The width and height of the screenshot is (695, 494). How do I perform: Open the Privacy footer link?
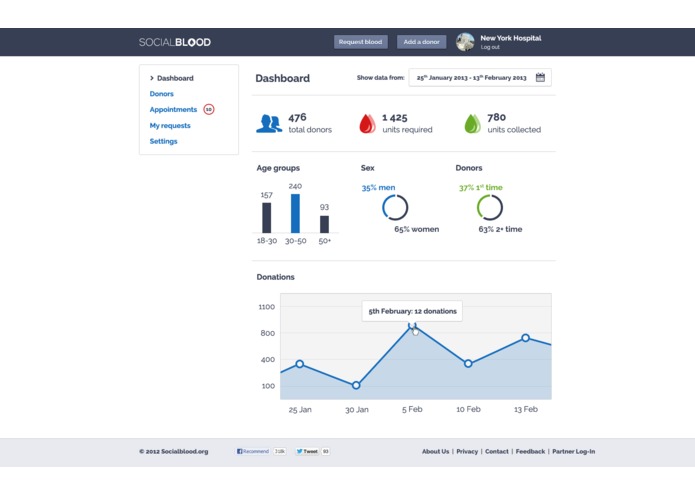click(x=467, y=451)
